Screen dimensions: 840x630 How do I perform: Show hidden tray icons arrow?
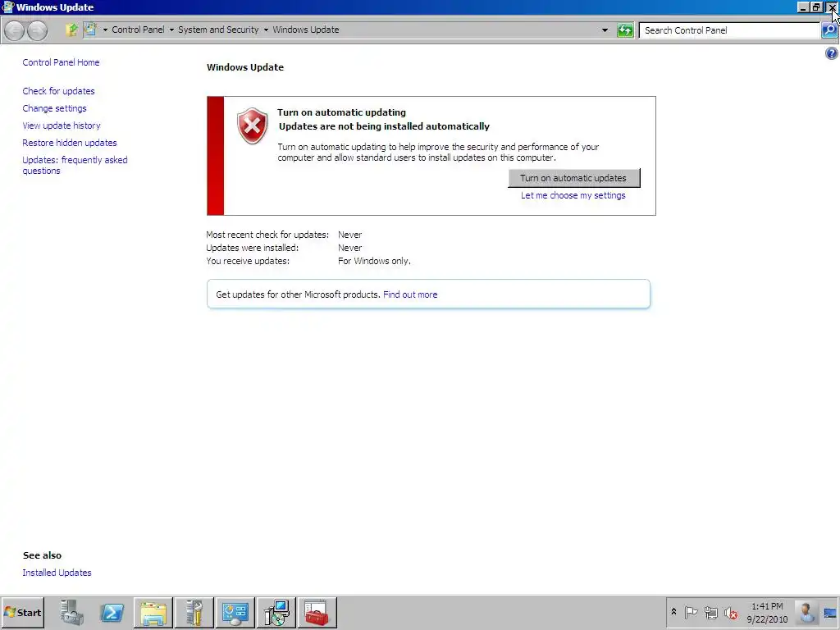click(673, 612)
